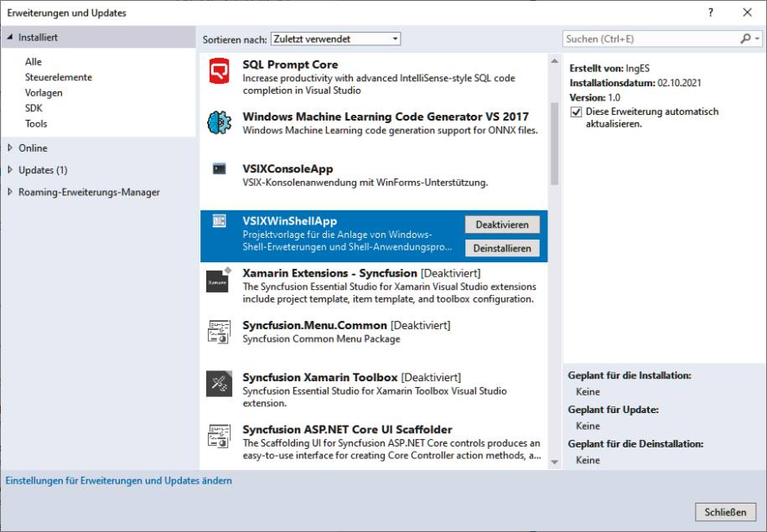Close the Erweiterungen und Updates dialog

[747, 13]
